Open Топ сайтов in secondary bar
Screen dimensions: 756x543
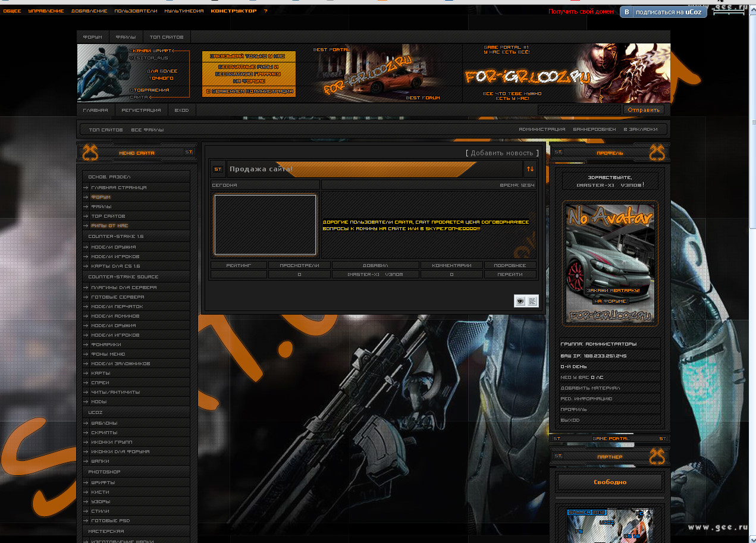click(106, 130)
